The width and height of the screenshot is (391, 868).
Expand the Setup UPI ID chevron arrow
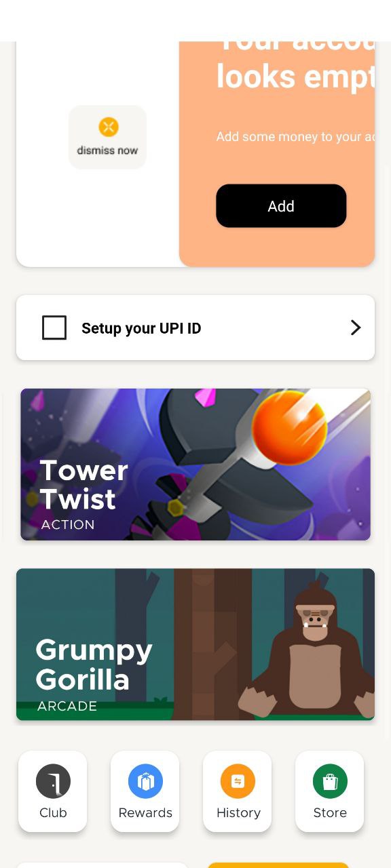(x=356, y=328)
